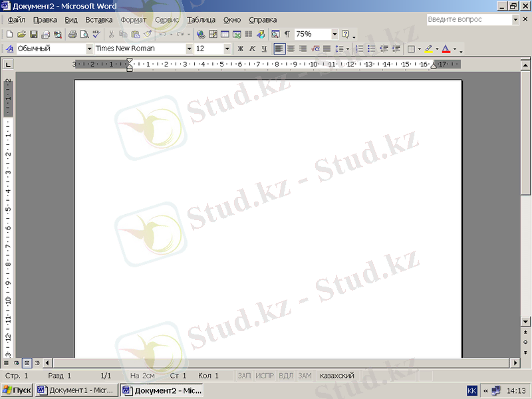This screenshot has height=399, width=532.
Task: Open the Справка menu
Action: point(263,20)
